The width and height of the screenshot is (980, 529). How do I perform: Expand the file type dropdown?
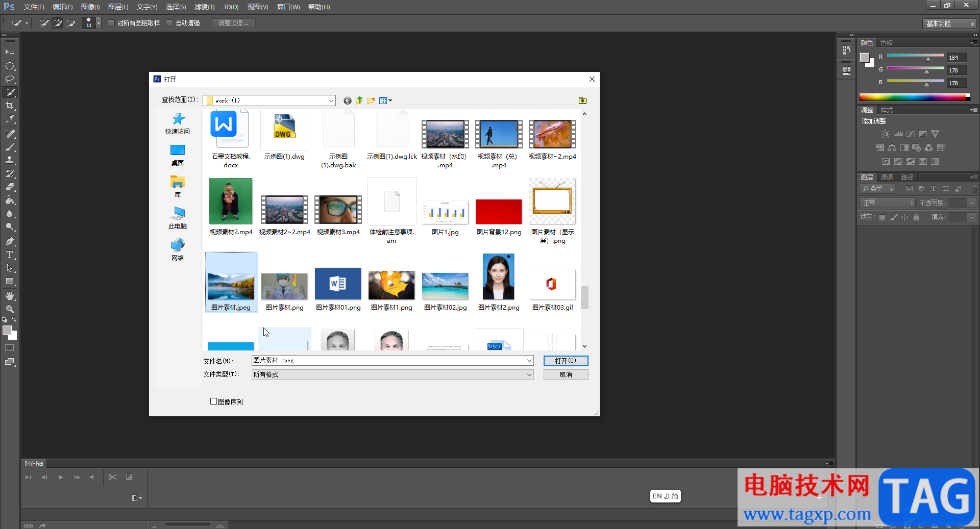(529, 374)
